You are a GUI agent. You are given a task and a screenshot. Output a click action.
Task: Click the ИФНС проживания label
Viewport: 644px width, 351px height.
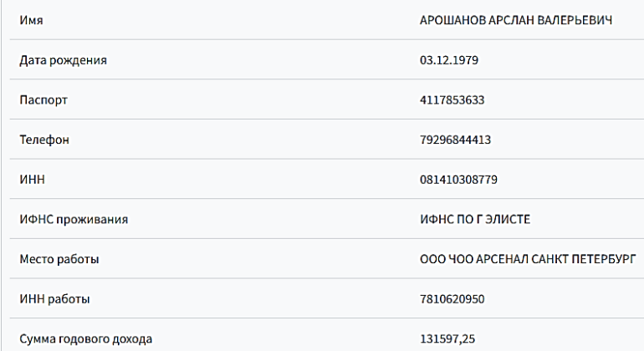69,220
